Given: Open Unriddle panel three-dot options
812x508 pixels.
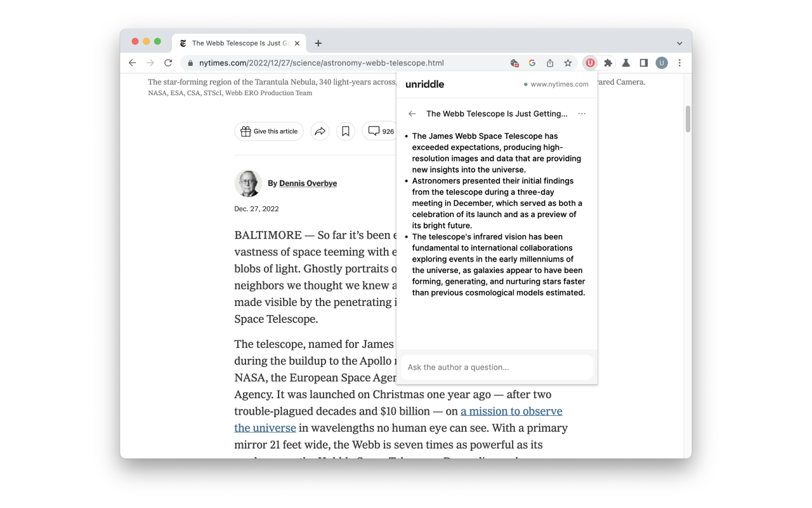Looking at the screenshot, I should [582, 114].
